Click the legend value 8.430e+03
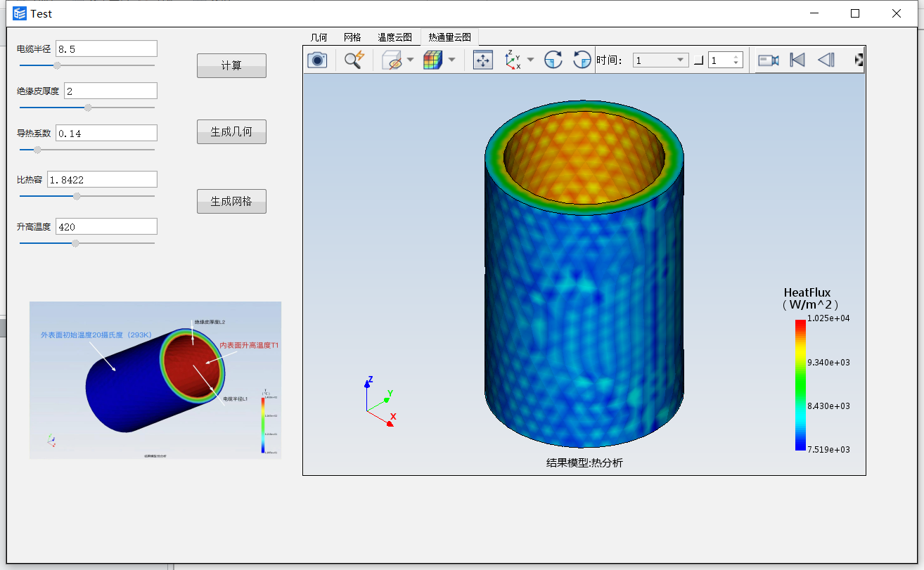Screen dimensions: 924x570 coord(828,406)
